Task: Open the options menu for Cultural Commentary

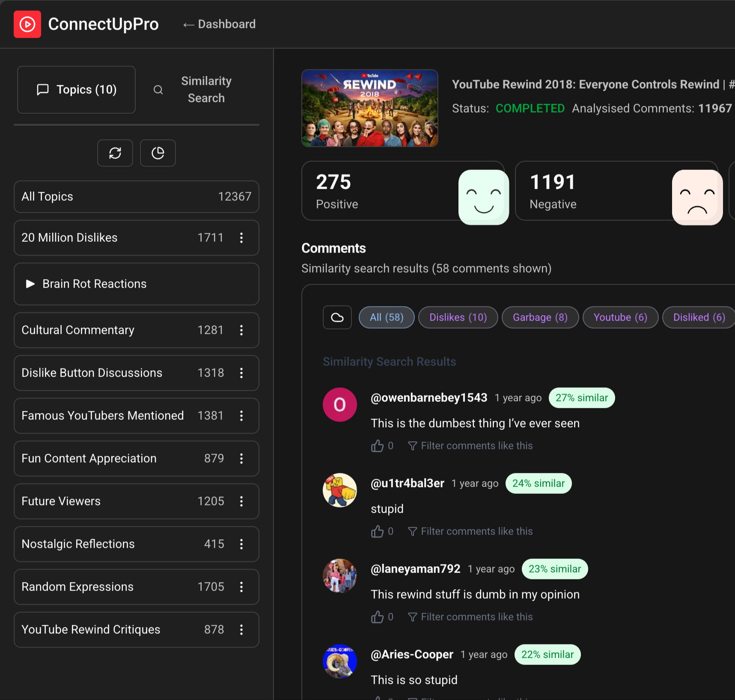Action: tap(241, 330)
